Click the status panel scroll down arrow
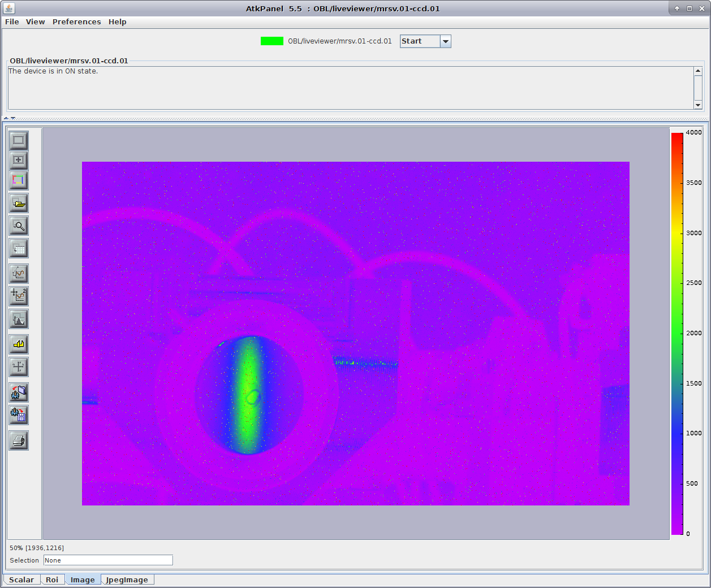 point(697,105)
